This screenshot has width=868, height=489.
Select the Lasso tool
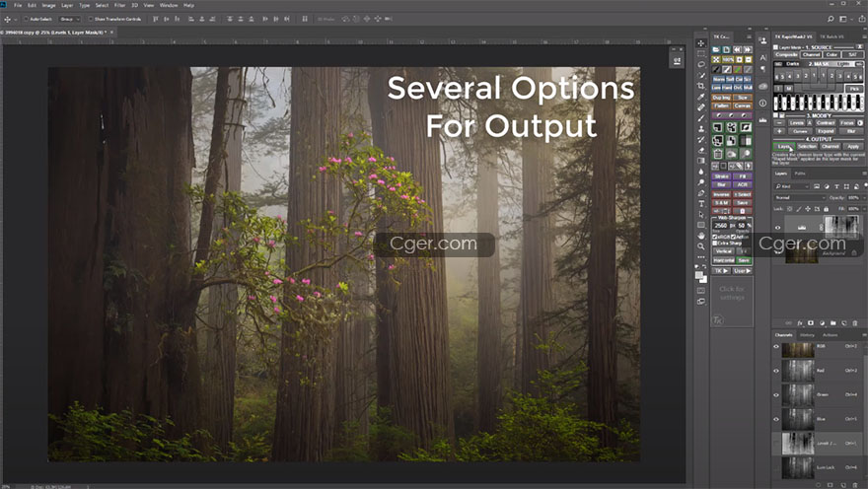click(x=701, y=64)
